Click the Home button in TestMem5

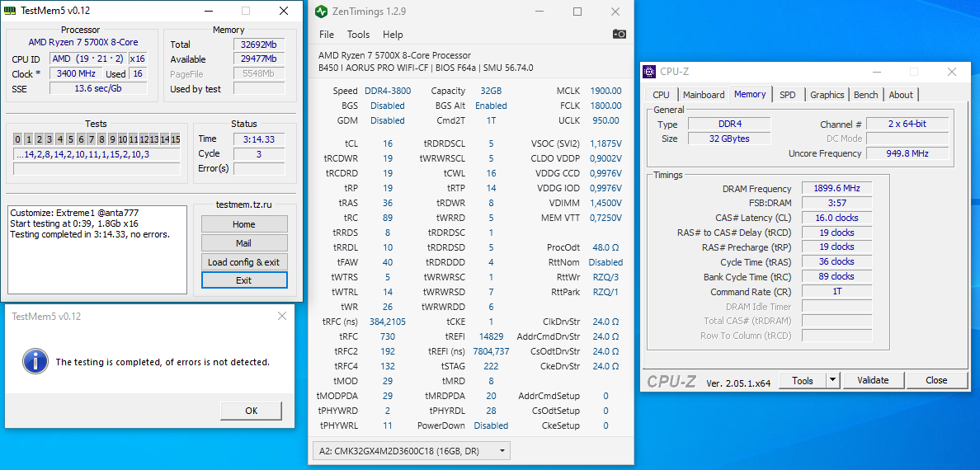click(x=244, y=224)
